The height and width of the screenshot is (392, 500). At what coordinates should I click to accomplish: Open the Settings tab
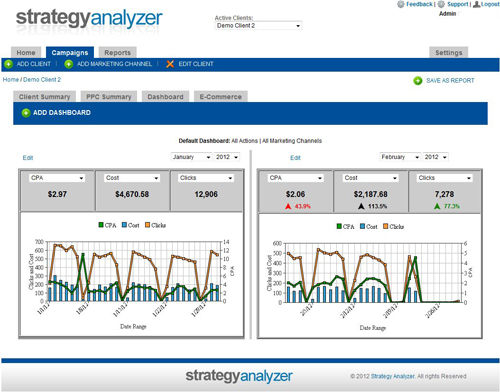(x=449, y=53)
